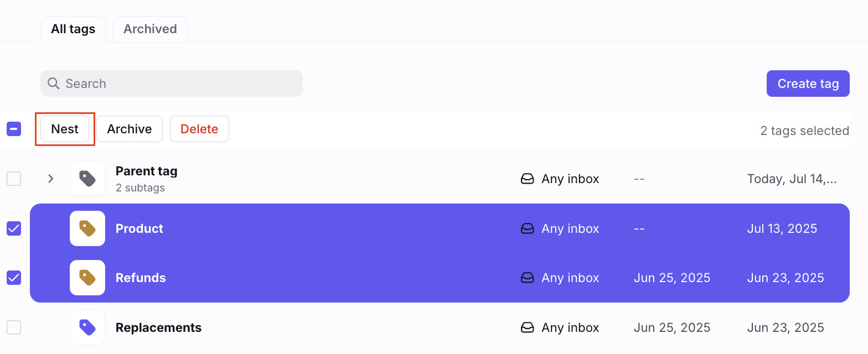Switch to the Archived tab

click(150, 29)
